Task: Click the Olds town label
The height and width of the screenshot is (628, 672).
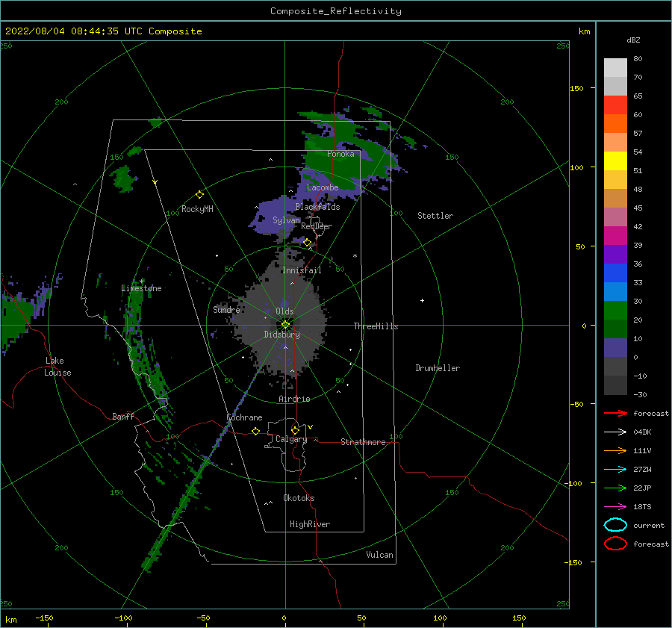Action: pyautogui.click(x=284, y=311)
